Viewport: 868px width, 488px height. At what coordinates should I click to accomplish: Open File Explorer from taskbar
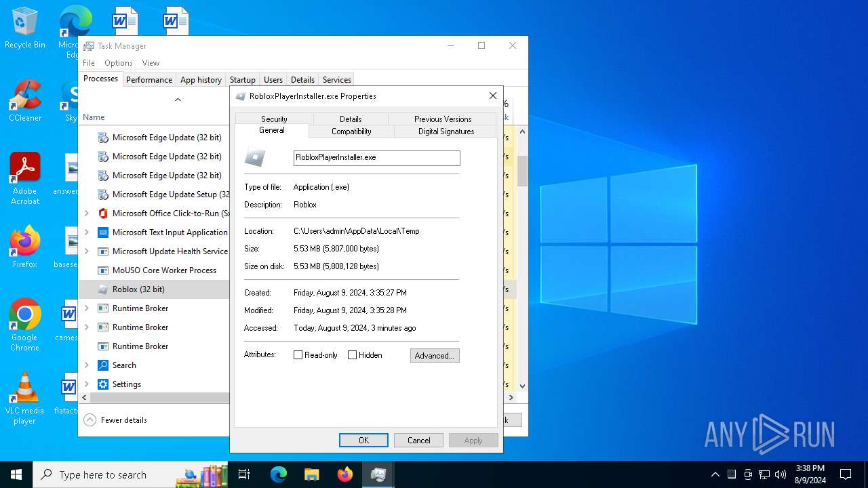312,474
